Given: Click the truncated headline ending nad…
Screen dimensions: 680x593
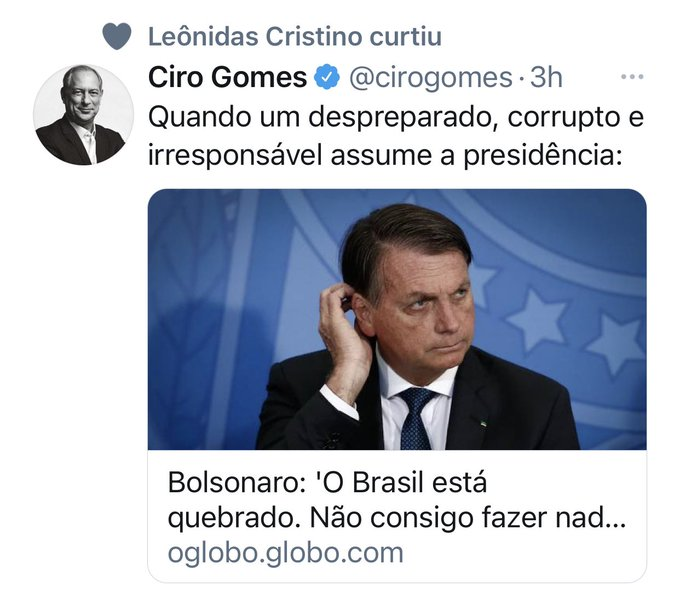Looking at the screenshot, I should [x=396, y=517].
